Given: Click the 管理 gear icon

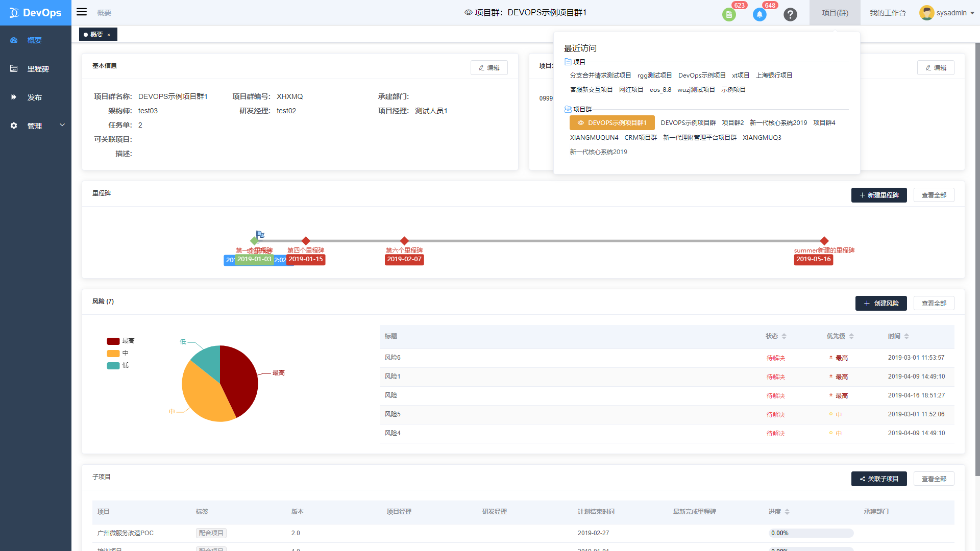Looking at the screenshot, I should (14, 126).
